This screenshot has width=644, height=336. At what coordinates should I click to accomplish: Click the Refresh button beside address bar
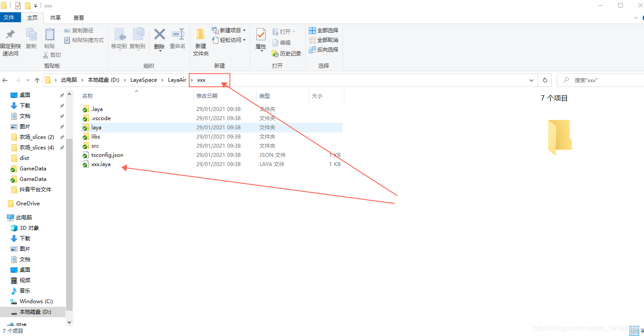tap(545, 80)
